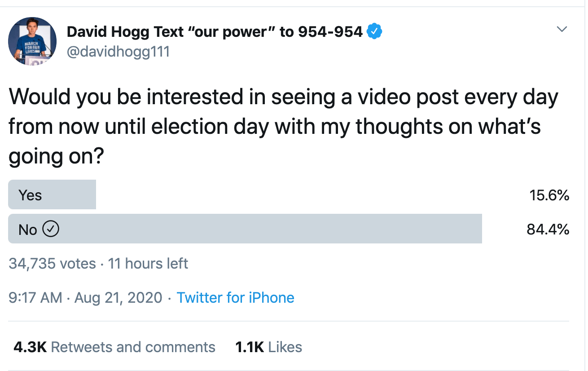Click the word No in the poll
The image size is (588, 371).
pyautogui.click(x=27, y=230)
